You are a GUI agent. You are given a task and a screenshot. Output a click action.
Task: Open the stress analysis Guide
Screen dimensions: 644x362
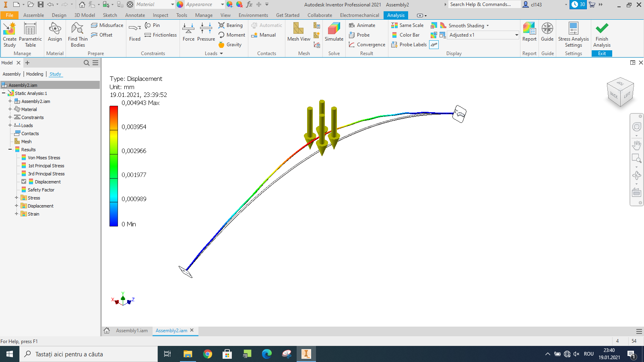tap(547, 32)
